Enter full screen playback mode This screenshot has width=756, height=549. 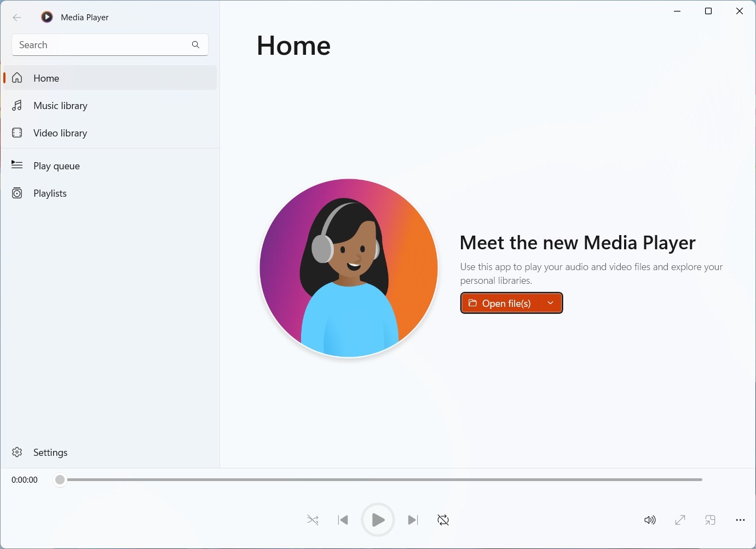680,520
